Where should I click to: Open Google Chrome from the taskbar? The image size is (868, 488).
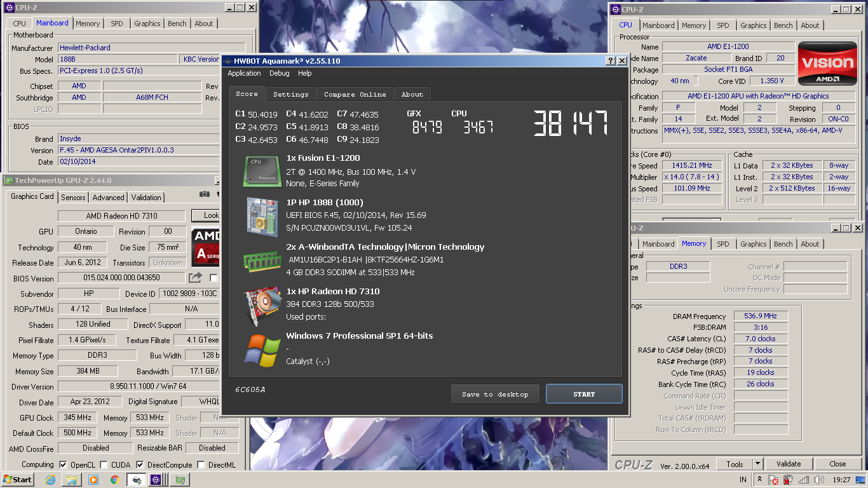(115, 480)
